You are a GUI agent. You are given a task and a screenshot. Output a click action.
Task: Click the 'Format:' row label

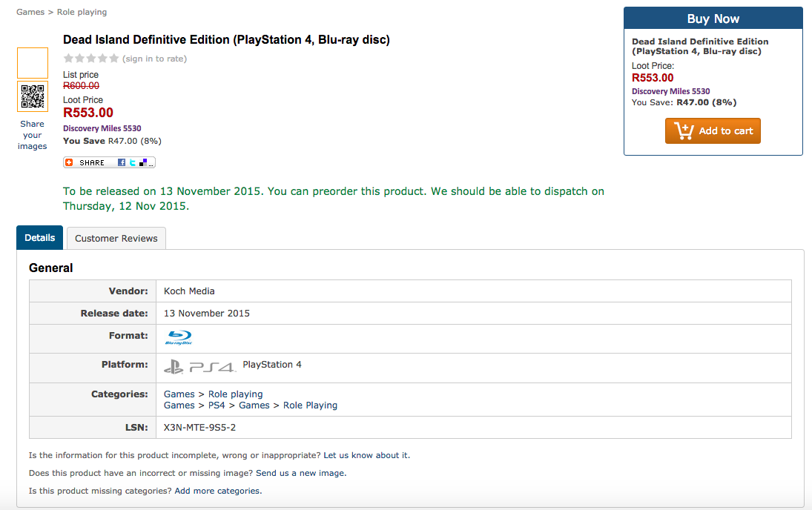coord(128,336)
